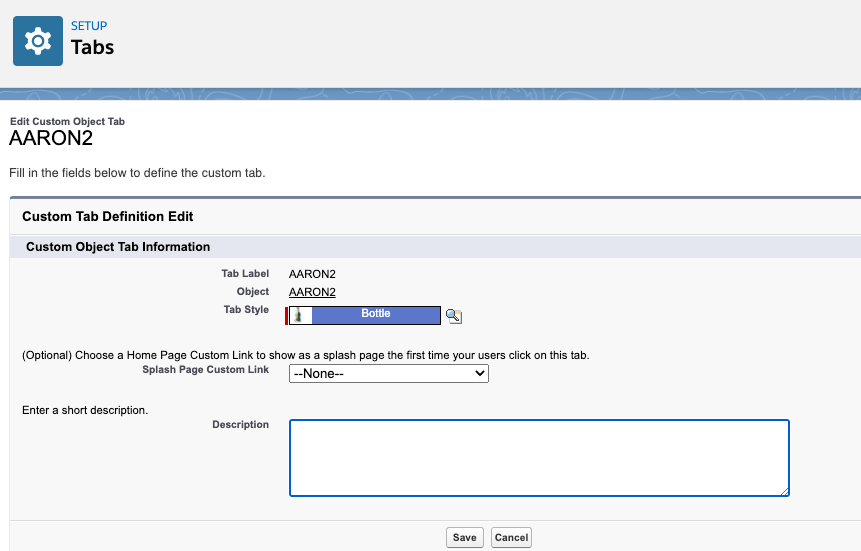Click the small bottle icon in Tab Style

tap(297, 315)
